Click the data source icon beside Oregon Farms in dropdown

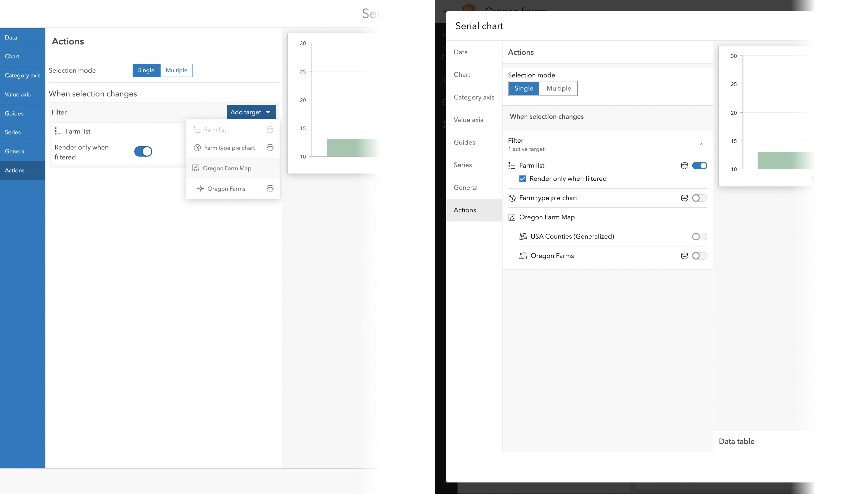[270, 189]
